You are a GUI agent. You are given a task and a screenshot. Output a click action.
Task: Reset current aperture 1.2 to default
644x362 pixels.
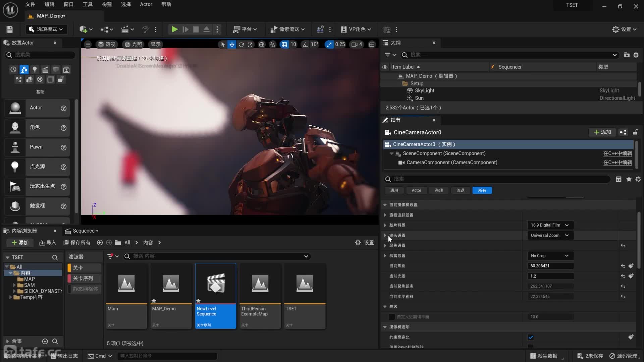point(623,276)
